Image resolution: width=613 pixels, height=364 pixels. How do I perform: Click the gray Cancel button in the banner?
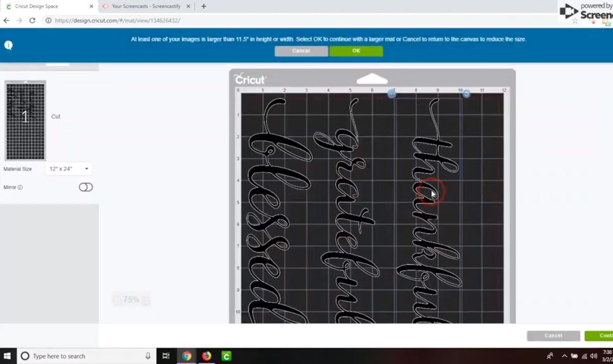click(x=301, y=51)
